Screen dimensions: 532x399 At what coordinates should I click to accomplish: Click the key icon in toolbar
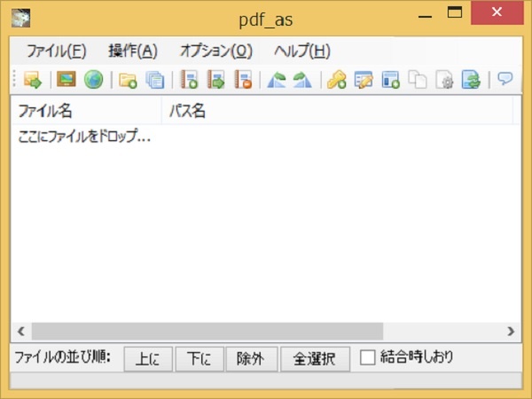tap(336, 80)
